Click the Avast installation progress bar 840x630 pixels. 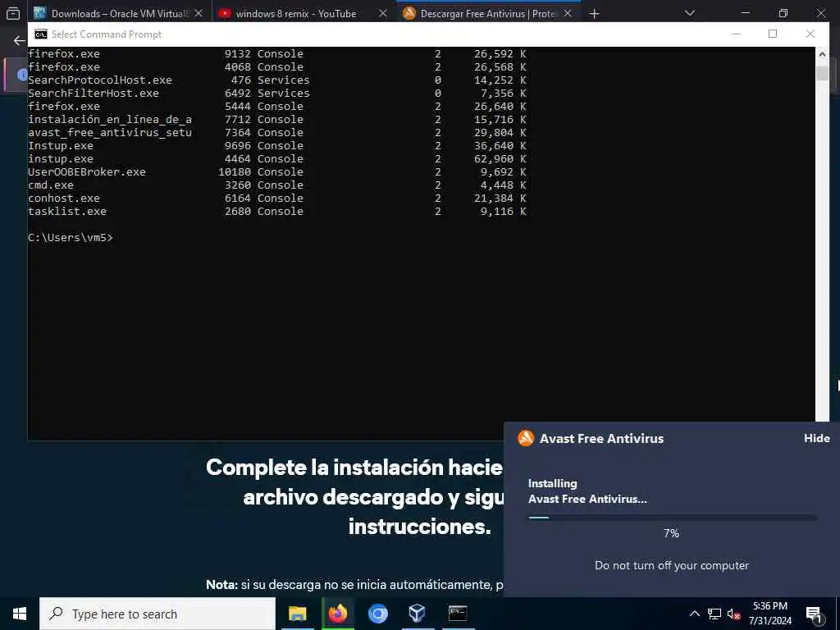coord(673,518)
